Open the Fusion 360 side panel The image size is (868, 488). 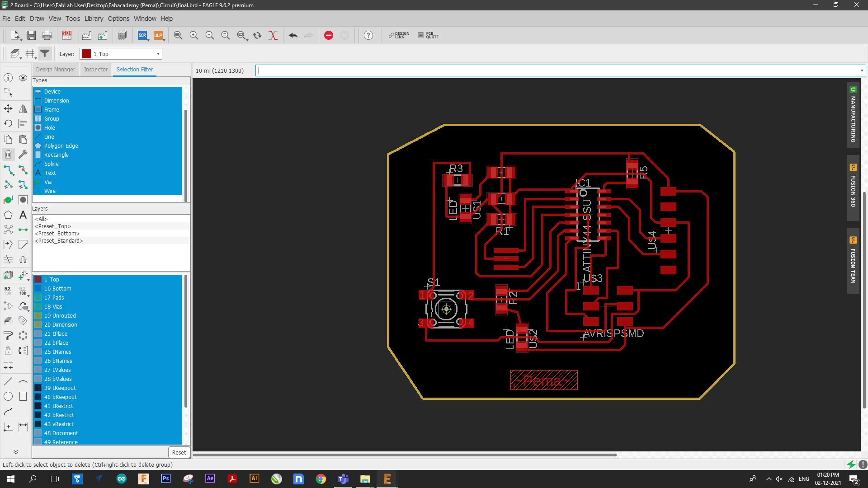point(853,188)
